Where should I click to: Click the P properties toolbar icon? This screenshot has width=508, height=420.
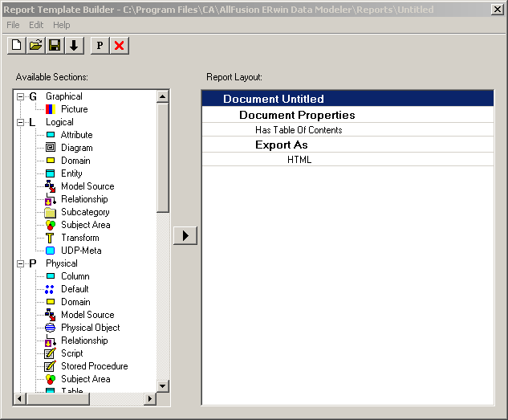click(x=100, y=45)
